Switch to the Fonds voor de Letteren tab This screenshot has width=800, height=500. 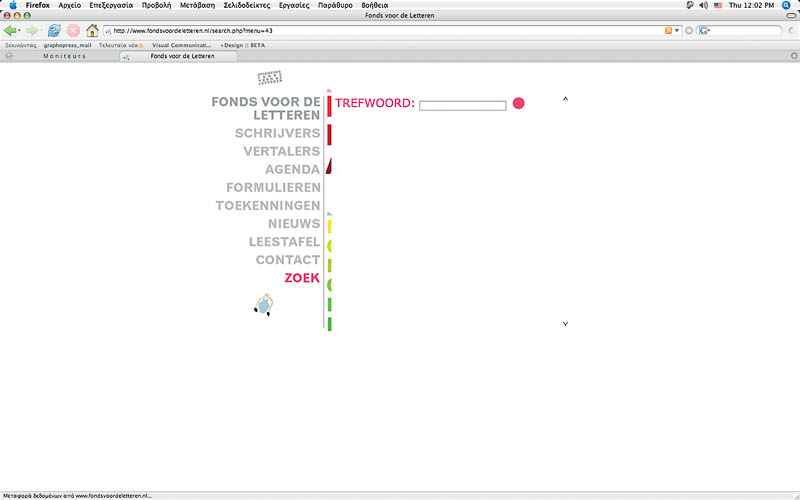179,56
